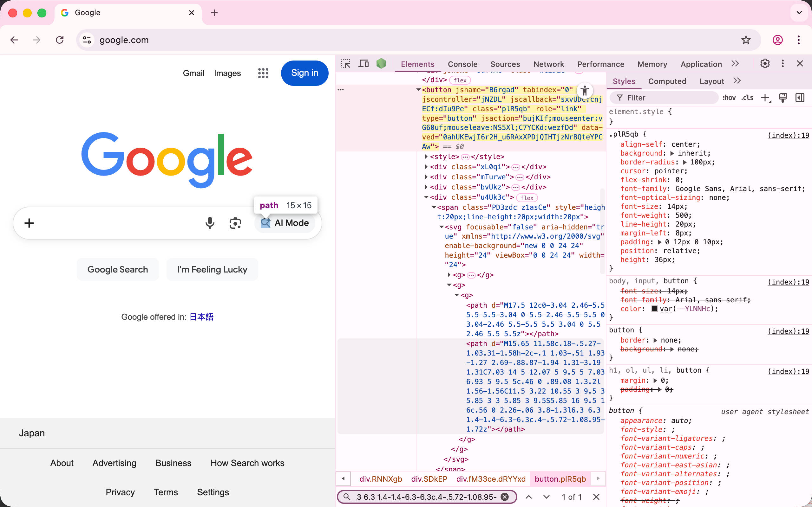The image size is (812, 507).
Task: Toggle the :hov element state panel
Action: [x=729, y=98]
